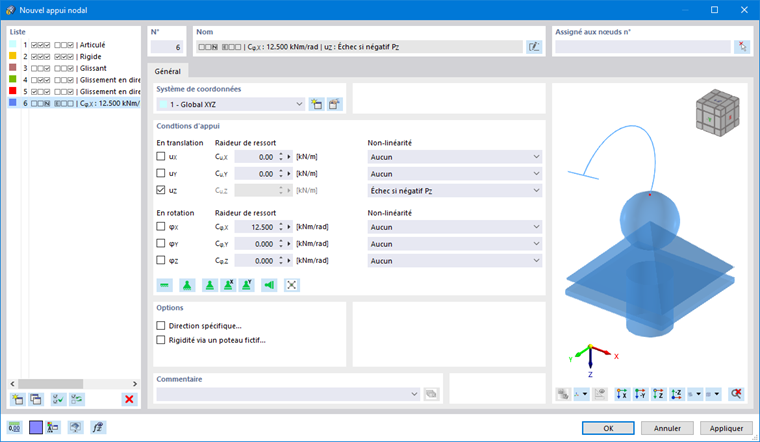Click the select all check icon under list

coord(58,399)
